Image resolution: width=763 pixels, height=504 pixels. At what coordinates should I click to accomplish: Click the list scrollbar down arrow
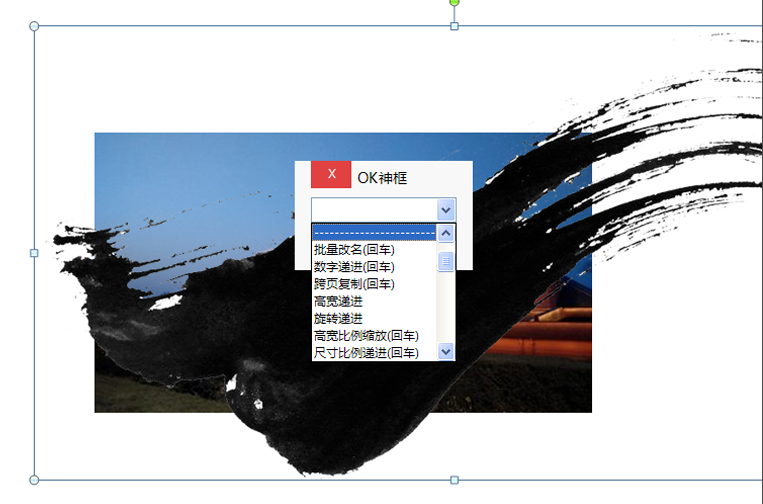446,351
